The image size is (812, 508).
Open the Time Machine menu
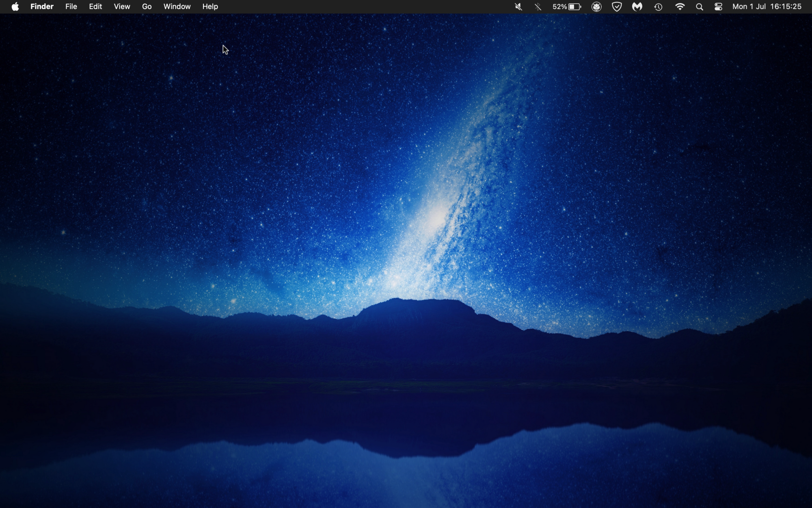(x=658, y=7)
